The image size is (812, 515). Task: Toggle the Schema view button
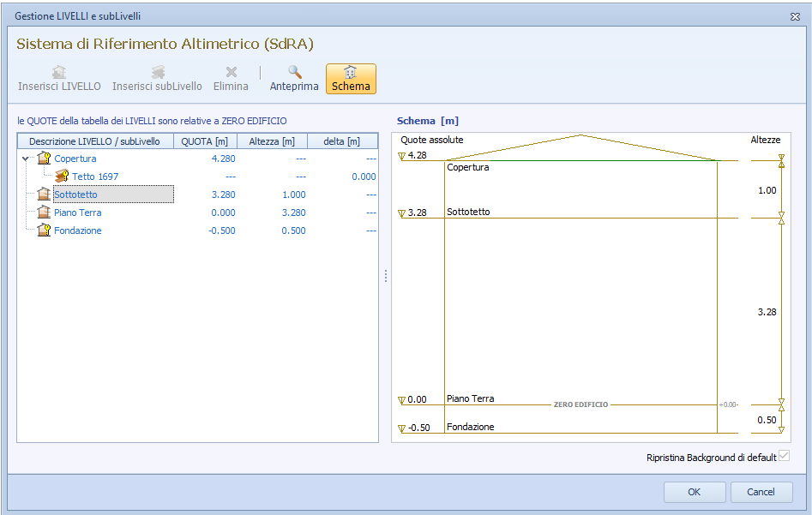[x=351, y=79]
